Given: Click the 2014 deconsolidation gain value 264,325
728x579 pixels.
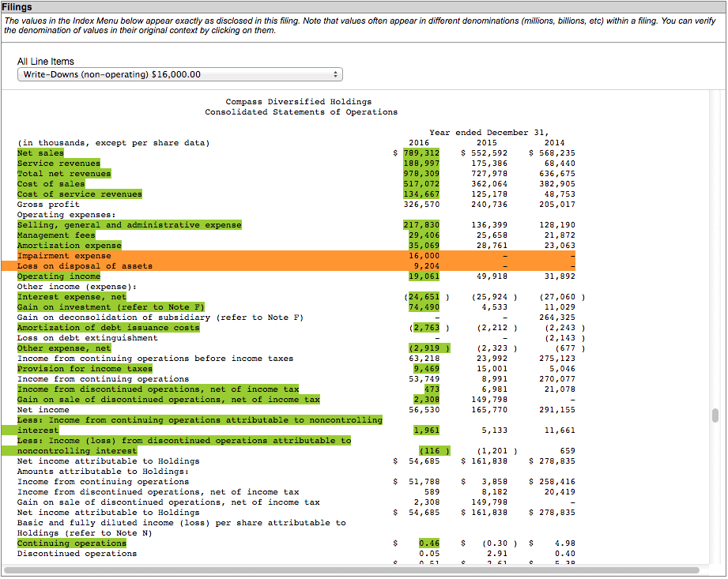Looking at the screenshot, I should point(557,318).
